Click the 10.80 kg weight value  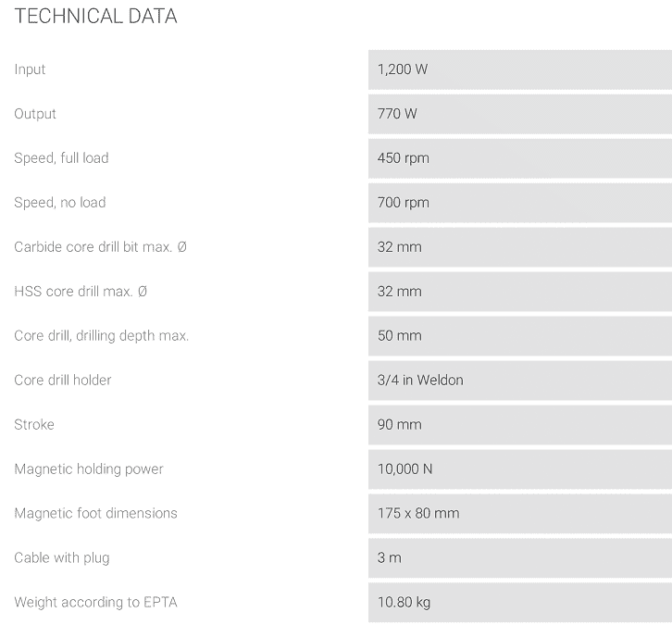[x=404, y=603]
